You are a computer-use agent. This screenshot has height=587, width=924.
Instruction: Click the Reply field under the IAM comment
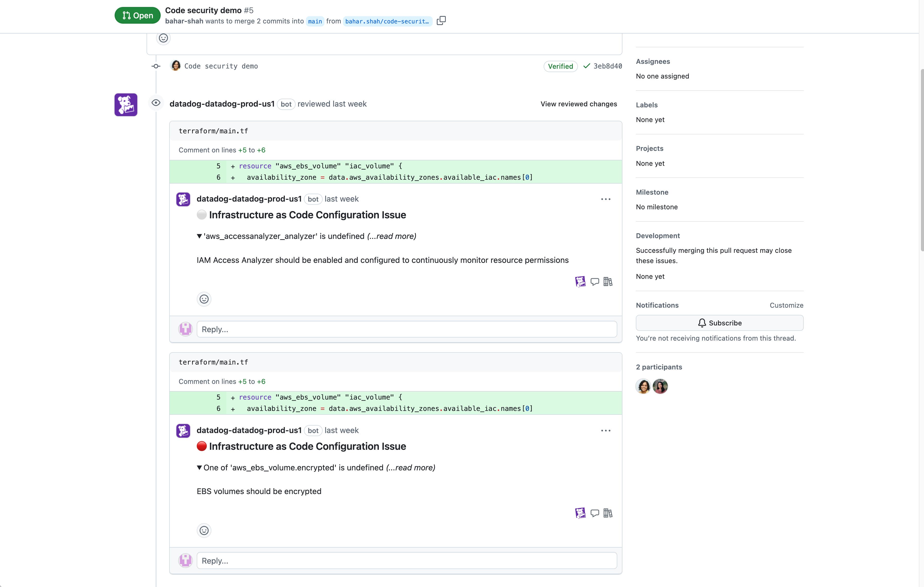[x=406, y=329]
